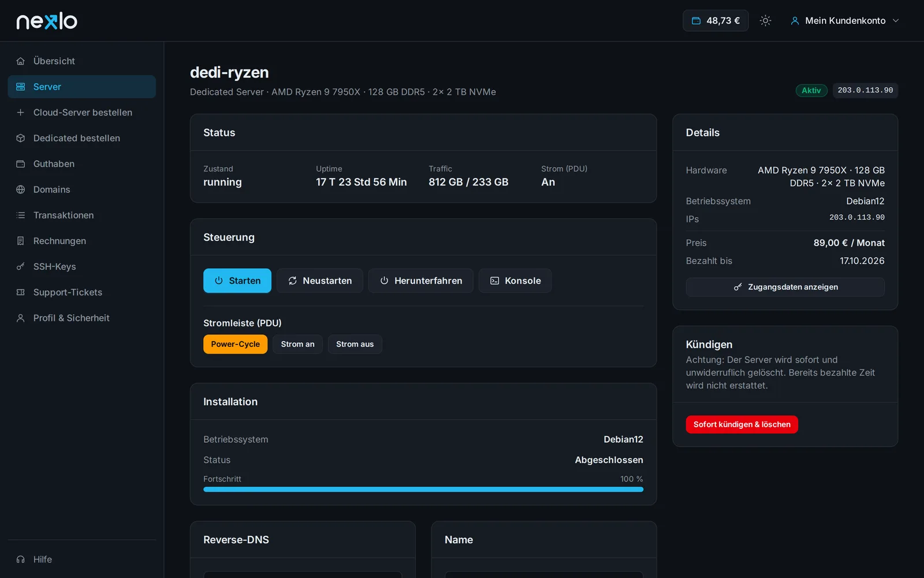
Task: Click Strom aus button
Action: pyautogui.click(x=355, y=344)
